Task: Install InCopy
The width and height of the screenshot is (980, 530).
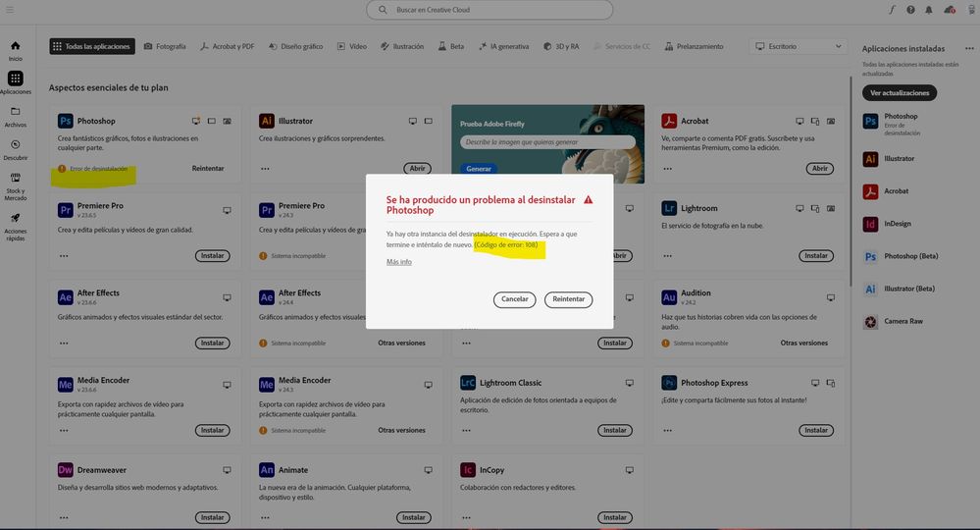Action: pyautogui.click(x=614, y=517)
